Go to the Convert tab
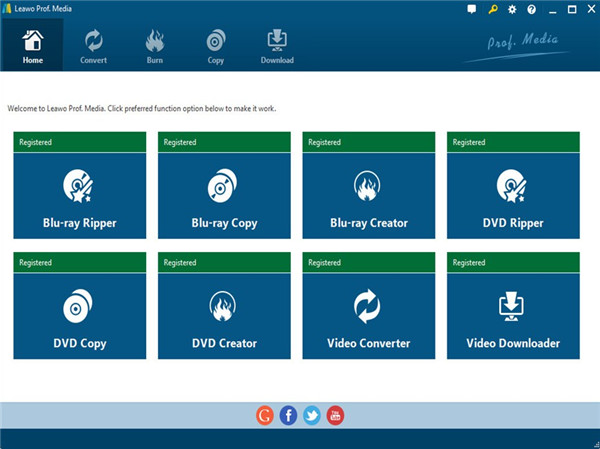This screenshot has width=600, height=449. pos(94,46)
